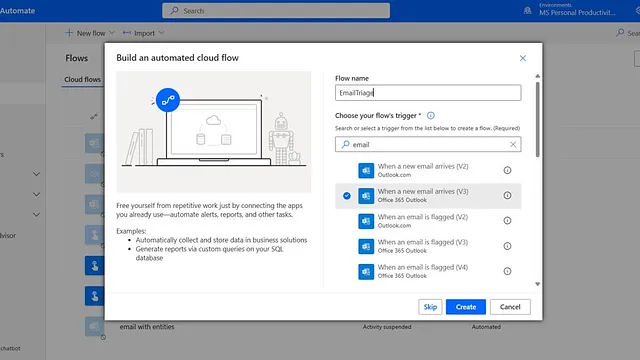
Task: Switch to the Cloud flows tab
Action: pyautogui.click(x=82, y=80)
